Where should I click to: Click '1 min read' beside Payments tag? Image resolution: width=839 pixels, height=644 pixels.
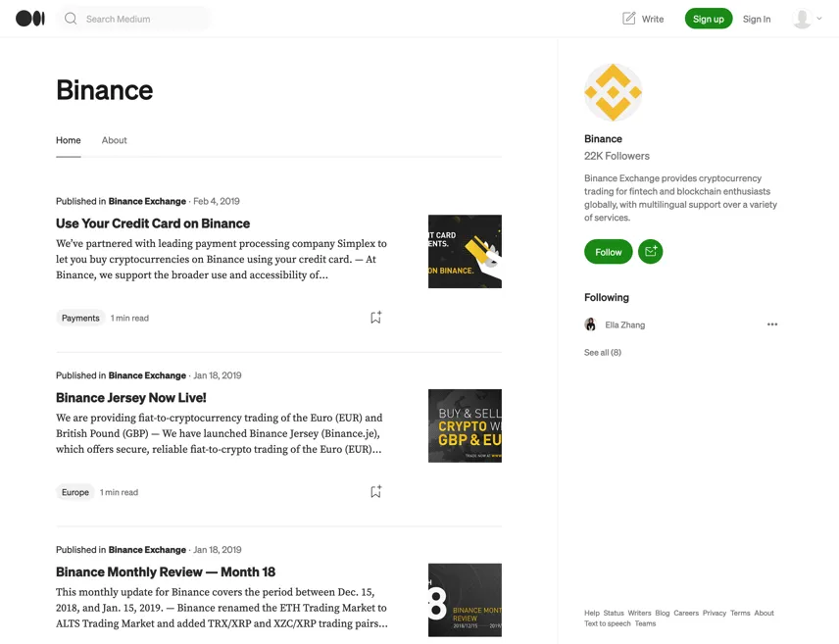tap(129, 318)
